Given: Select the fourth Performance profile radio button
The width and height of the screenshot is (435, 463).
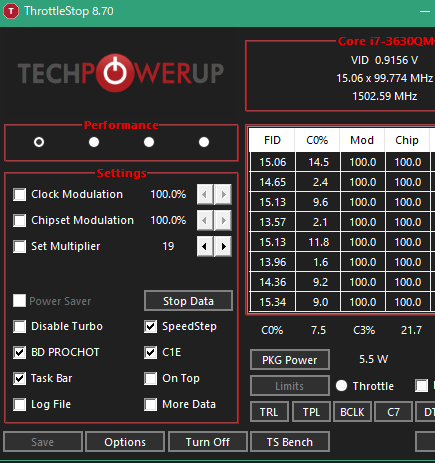Looking at the screenshot, I should pos(204,142).
